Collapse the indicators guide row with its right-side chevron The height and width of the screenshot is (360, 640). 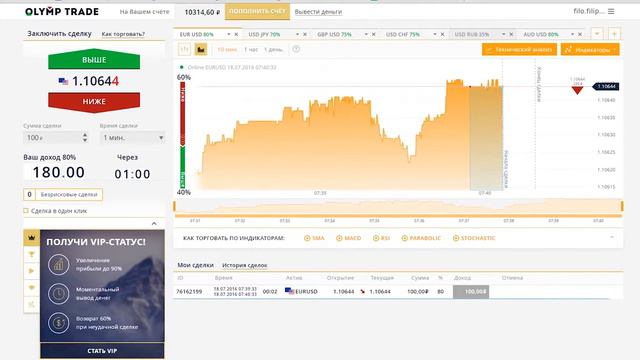coord(612,237)
